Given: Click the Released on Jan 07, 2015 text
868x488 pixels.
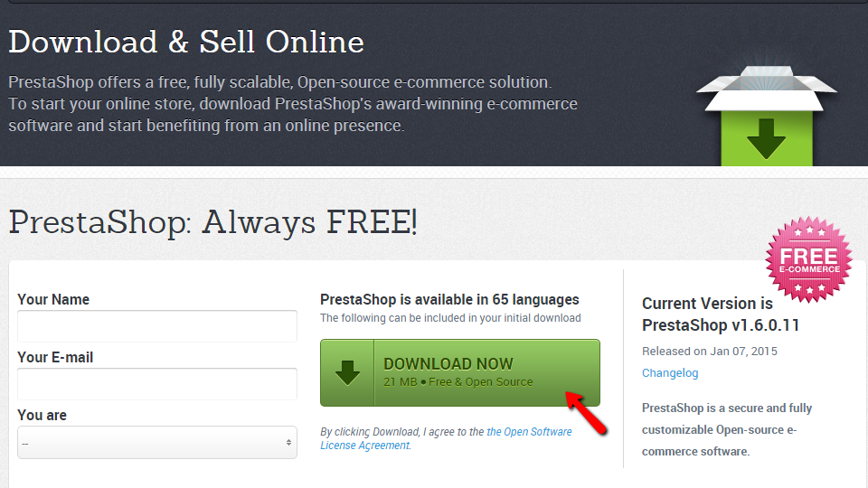Looking at the screenshot, I should (709, 351).
